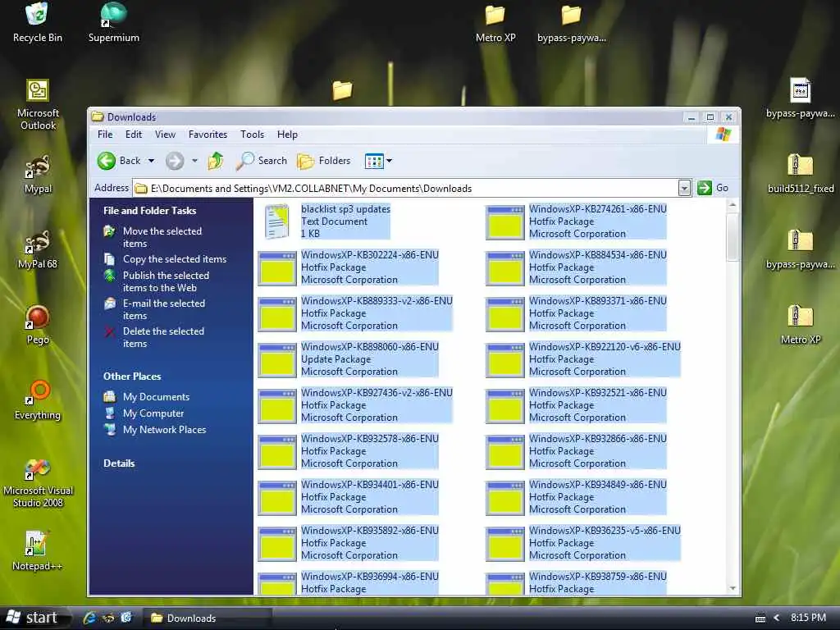The height and width of the screenshot is (630, 840).
Task: Click the WindowsXP-KB934849-x86-ENU file name
Action: 598,485
